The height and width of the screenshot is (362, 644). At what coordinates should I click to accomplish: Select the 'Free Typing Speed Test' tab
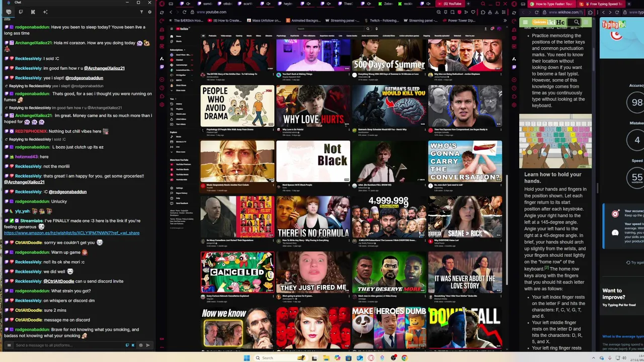coord(601,4)
